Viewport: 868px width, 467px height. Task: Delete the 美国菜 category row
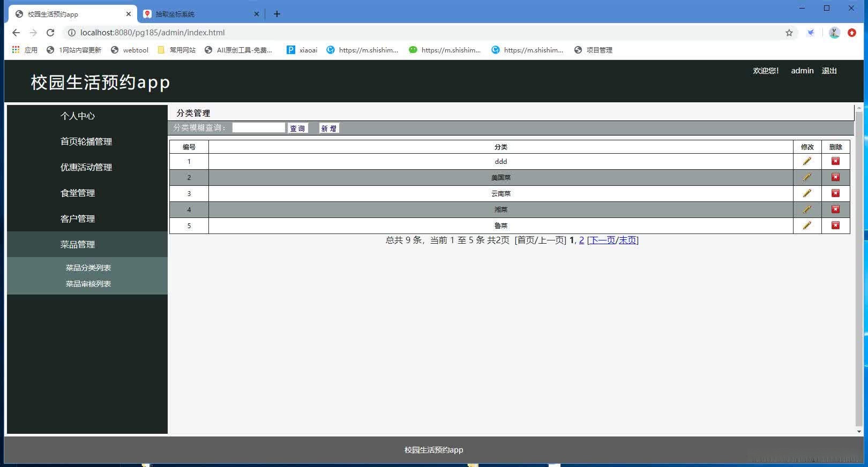pos(835,177)
